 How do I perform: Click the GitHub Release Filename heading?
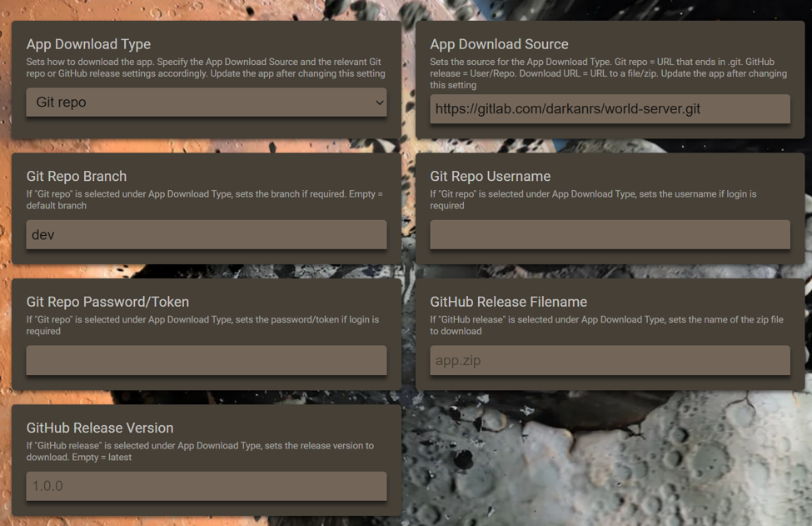[508, 302]
